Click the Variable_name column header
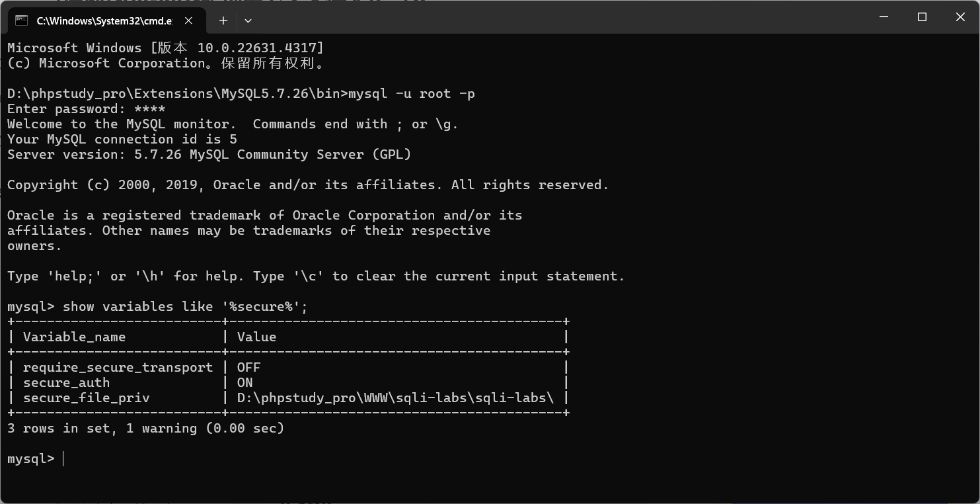Image resolution: width=980 pixels, height=504 pixels. click(75, 337)
